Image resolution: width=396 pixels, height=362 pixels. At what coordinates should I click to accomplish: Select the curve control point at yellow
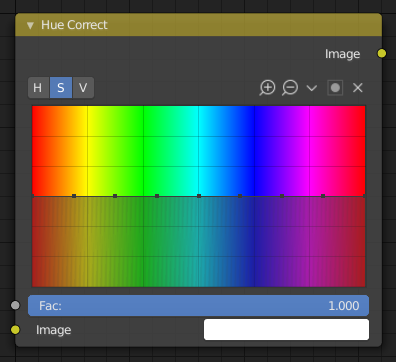pos(74,196)
